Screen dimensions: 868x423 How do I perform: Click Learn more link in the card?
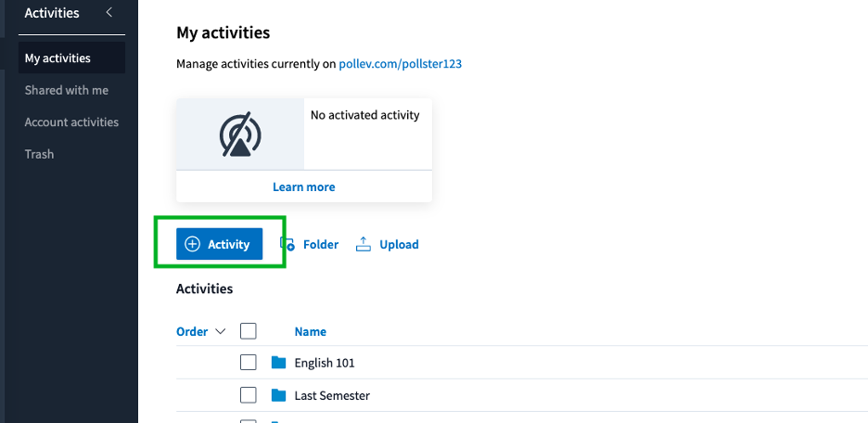[x=304, y=187]
